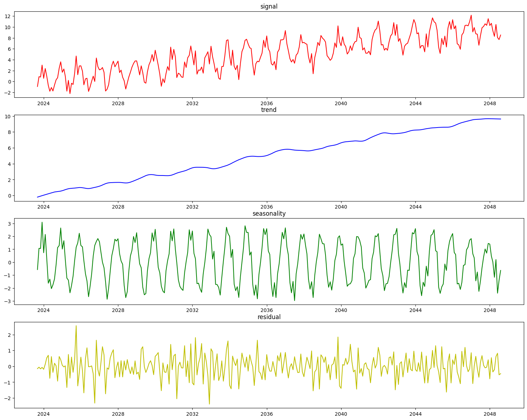
Task: Select the 2048 x-tick under signal plot
Action: click(490, 103)
